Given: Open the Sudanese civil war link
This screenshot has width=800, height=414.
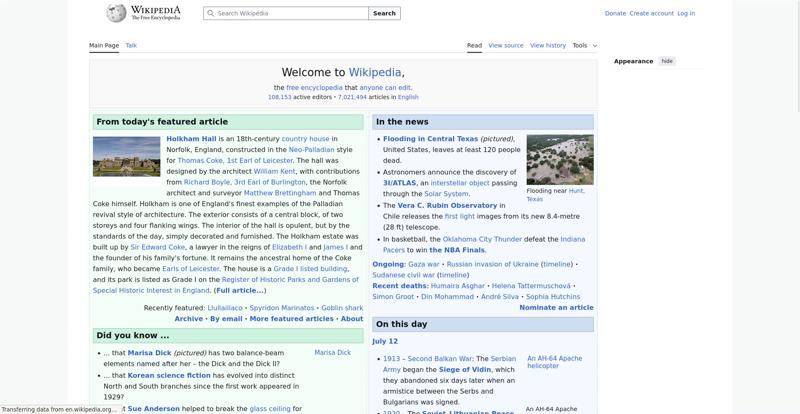Looking at the screenshot, I should pos(404,275).
